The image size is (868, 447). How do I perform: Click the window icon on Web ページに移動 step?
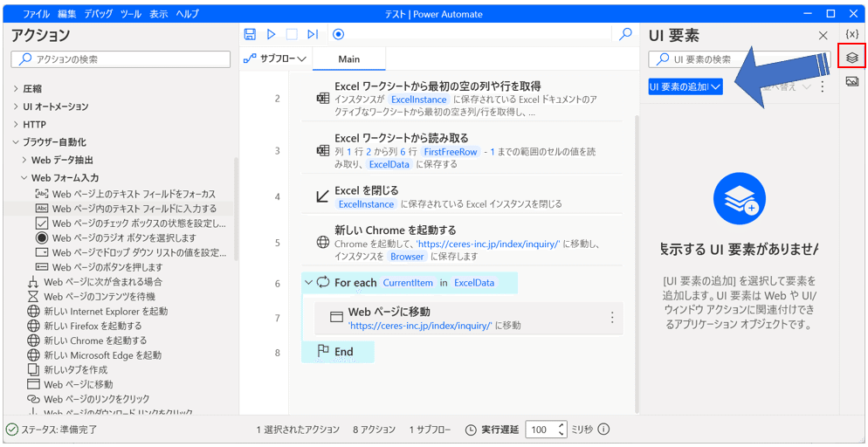(x=336, y=317)
